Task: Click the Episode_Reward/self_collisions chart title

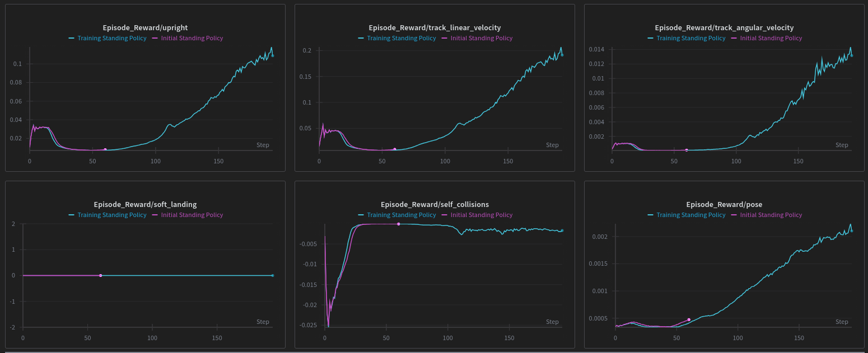Action: coord(435,204)
